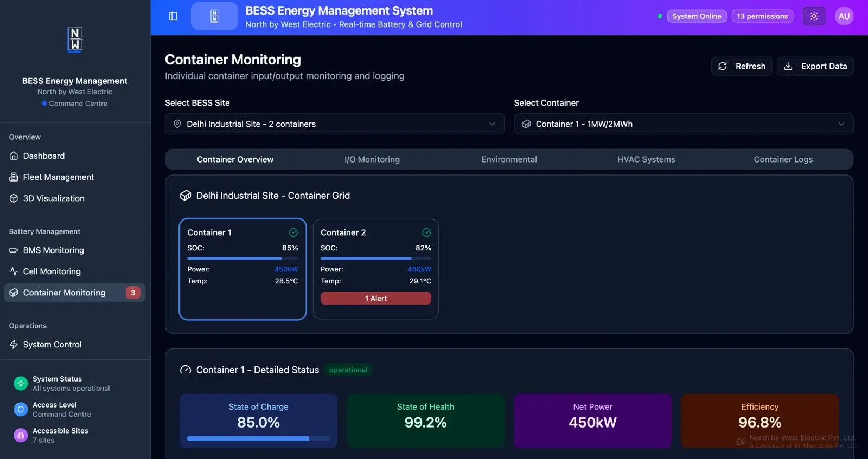
Task: Click Container 1 green check status icon
Action: coord(293,232)
